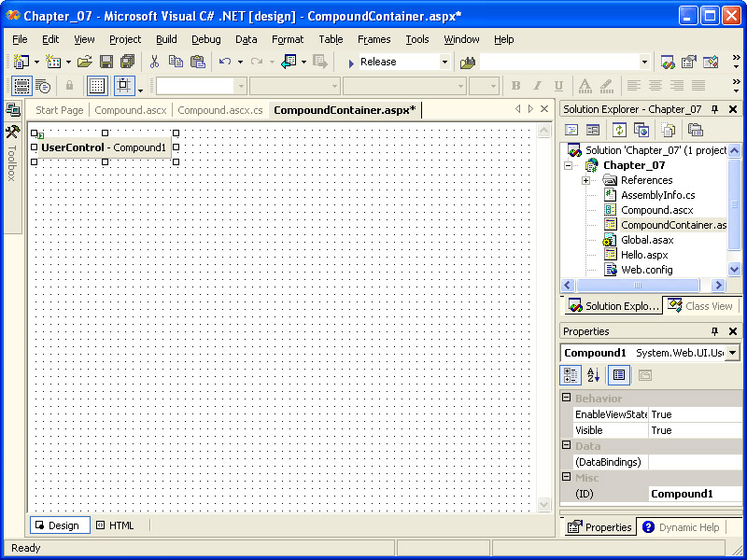
Task: Click the Toolbox hammer icon in sidebar
Action: tap(12, 132)
